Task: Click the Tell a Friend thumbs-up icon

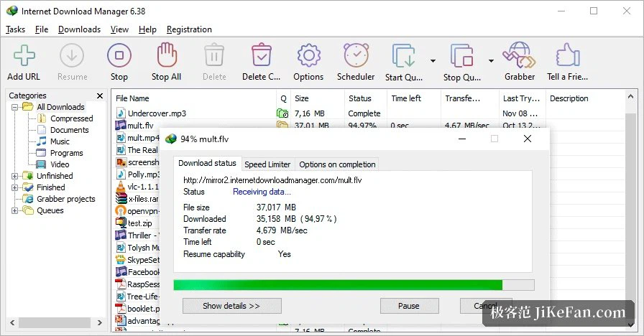Action: click(x=568, y=55)
